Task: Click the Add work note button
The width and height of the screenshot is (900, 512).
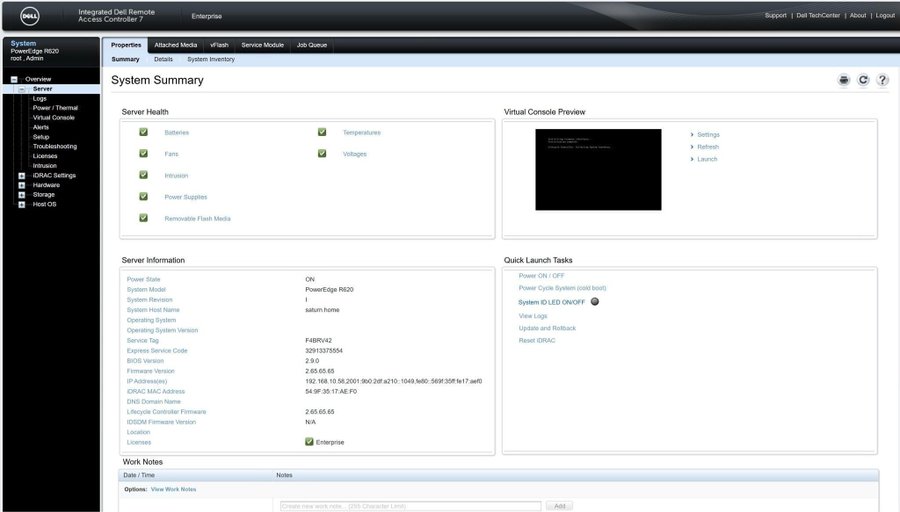Action: 559,506
